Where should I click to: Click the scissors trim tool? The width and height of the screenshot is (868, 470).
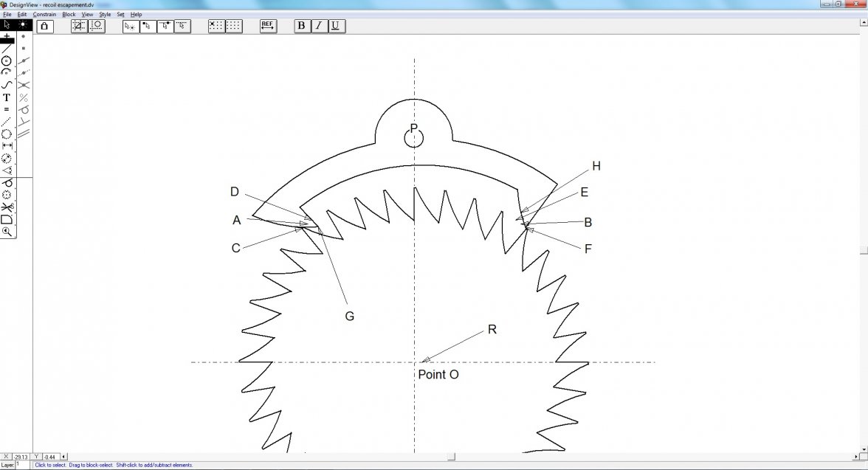7,207
